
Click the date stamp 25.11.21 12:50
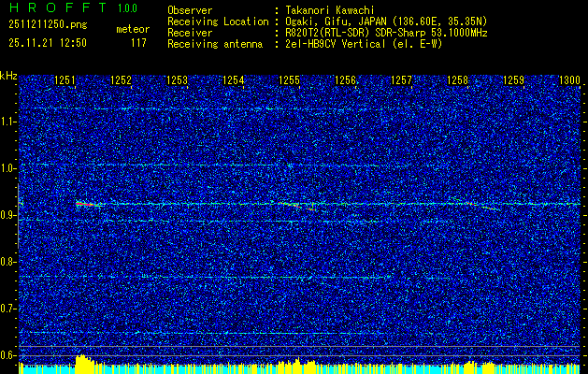48,43
